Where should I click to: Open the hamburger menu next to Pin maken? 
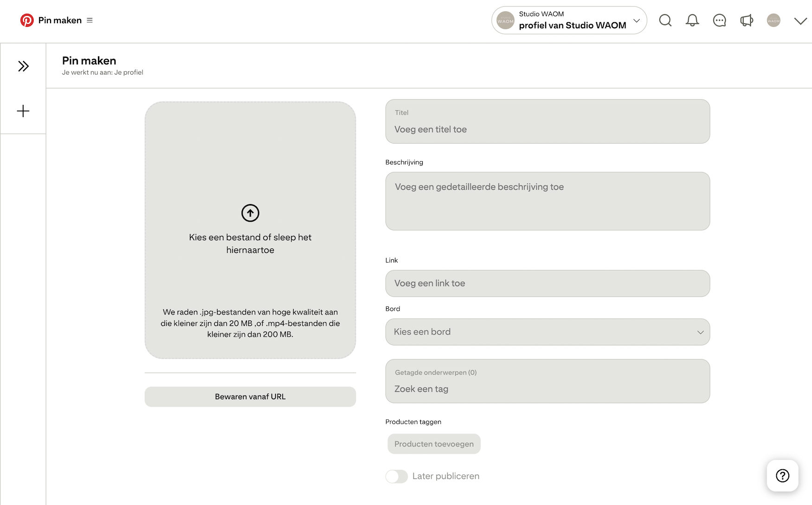(90, 20)
